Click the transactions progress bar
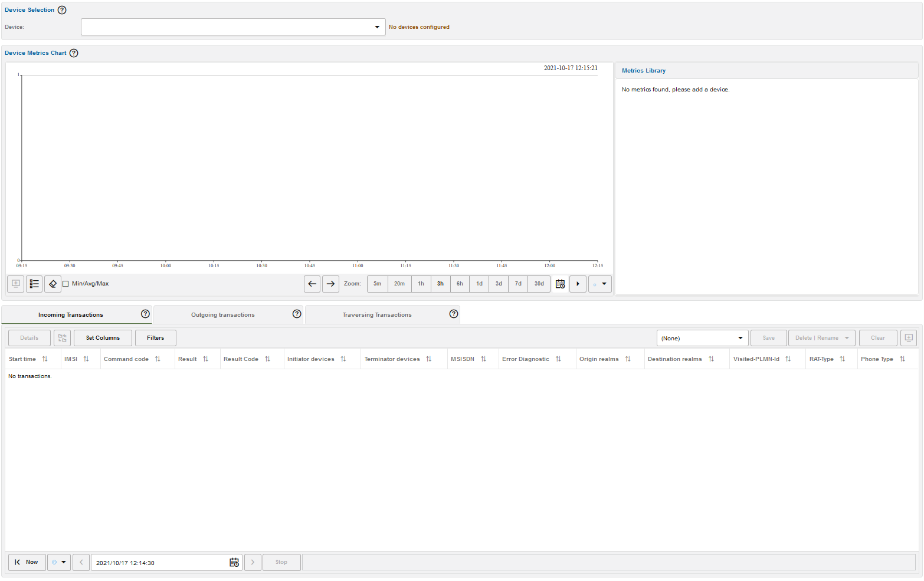Image resolution: width=924 pixels, height=581 pixels. [x=609, y=562]
